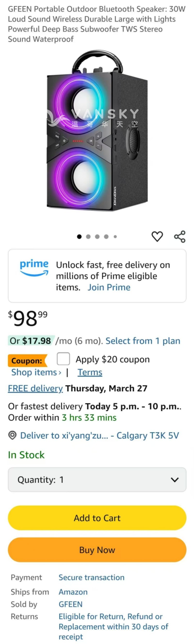The width and height of the screenshot is (194, 644).
Task: View coupon Terms link
Action: coord(90,372)
